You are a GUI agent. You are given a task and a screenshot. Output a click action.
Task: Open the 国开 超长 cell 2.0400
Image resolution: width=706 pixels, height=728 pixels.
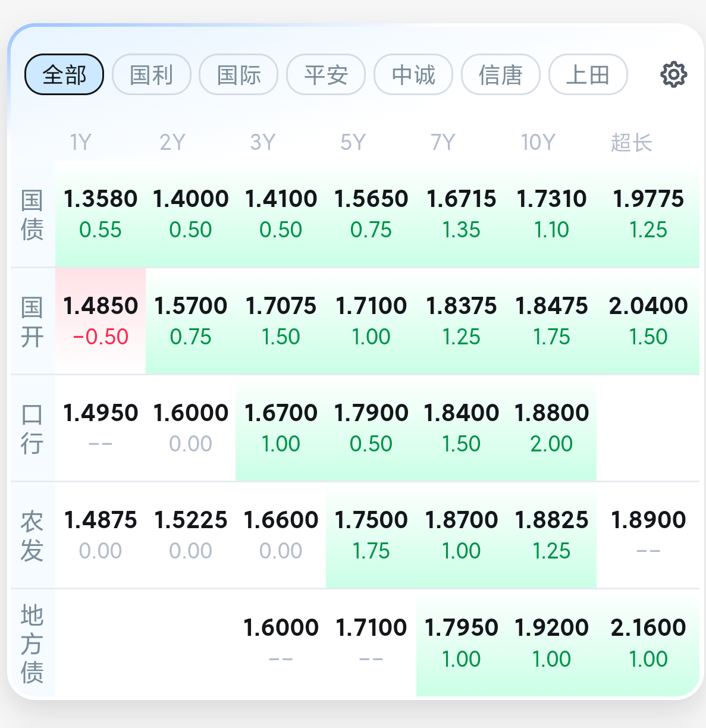(648, 321)
